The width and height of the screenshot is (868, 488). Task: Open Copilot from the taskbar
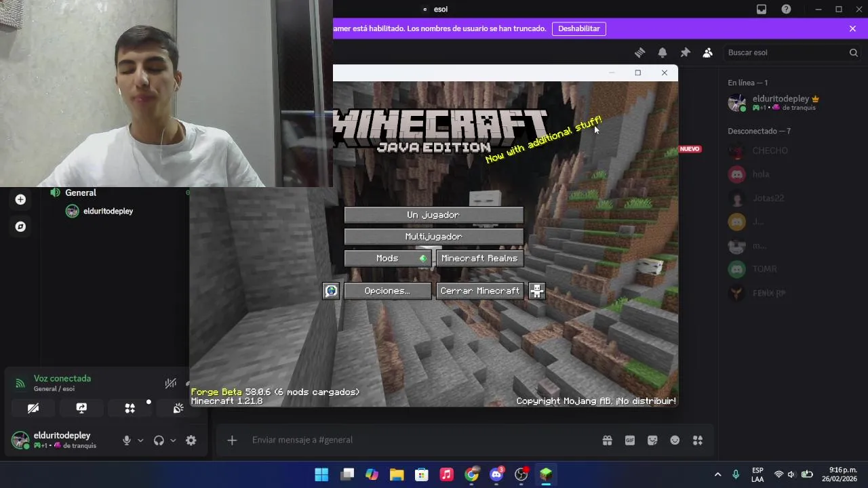(372, 474)
